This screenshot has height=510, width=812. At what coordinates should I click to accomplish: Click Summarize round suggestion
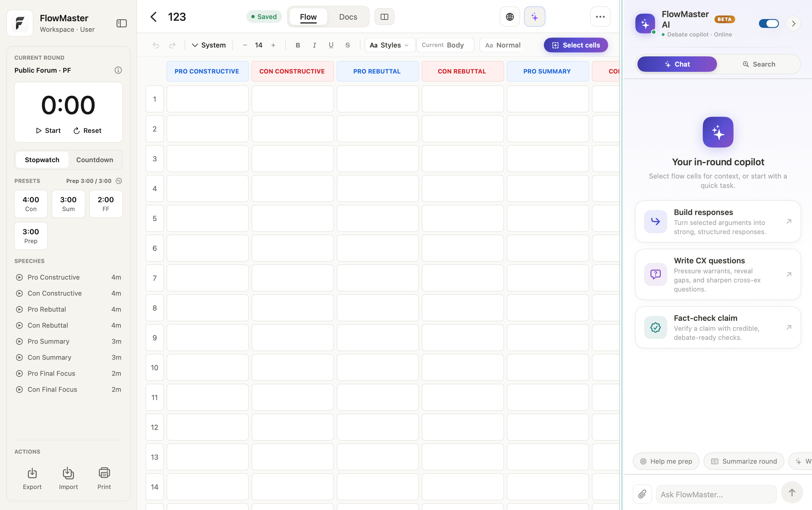(x=744, y=461)
